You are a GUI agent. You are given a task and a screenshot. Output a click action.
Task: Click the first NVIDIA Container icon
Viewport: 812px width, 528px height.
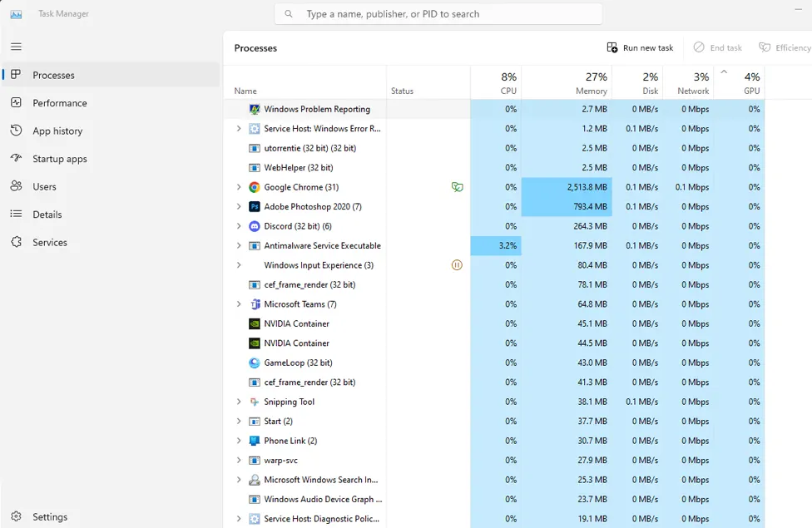[x=255, y=323]
